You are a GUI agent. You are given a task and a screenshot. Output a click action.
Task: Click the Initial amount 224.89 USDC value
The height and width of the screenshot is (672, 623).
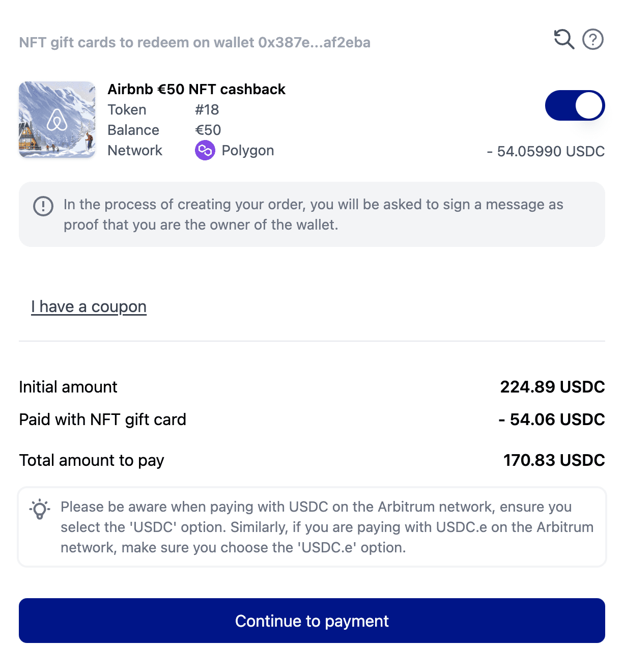point(552,387)
